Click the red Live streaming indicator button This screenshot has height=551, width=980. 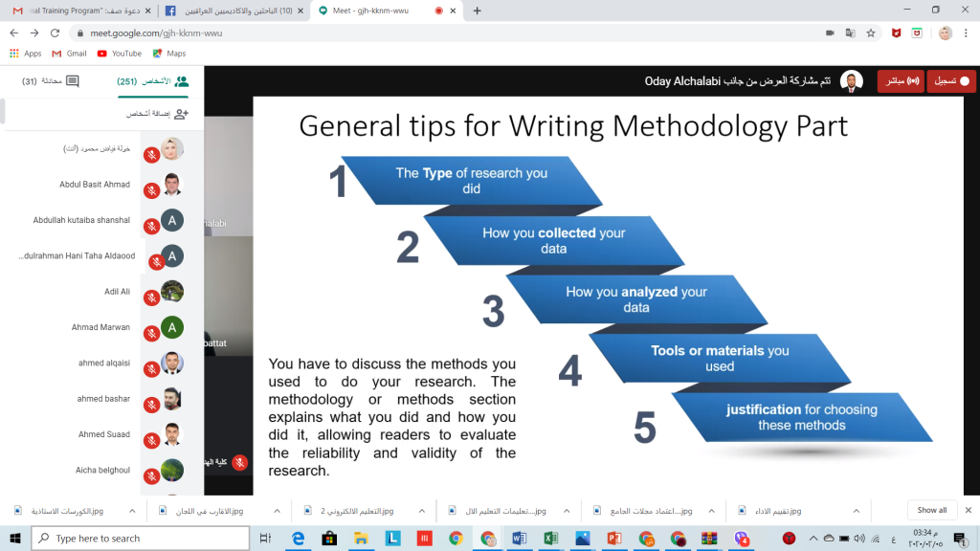(x=900, y=81)
